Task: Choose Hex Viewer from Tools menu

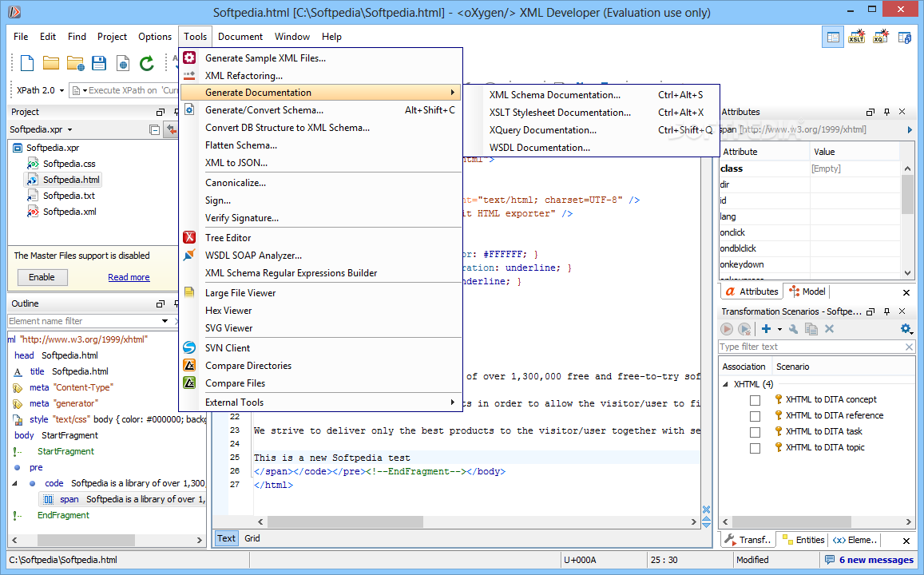Action: (x=321, y=311)
